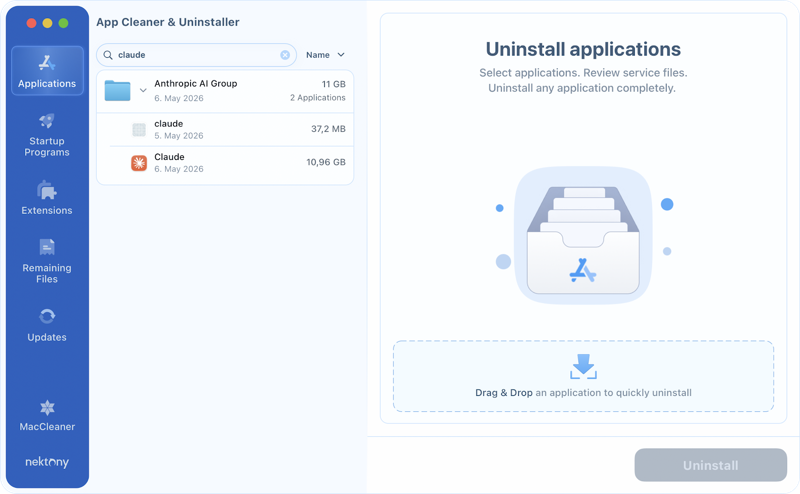Image resolution: width=800 pixels, height=494 pixels.
Task: Click the 37,2 MB size value
Action: (328, 129)
